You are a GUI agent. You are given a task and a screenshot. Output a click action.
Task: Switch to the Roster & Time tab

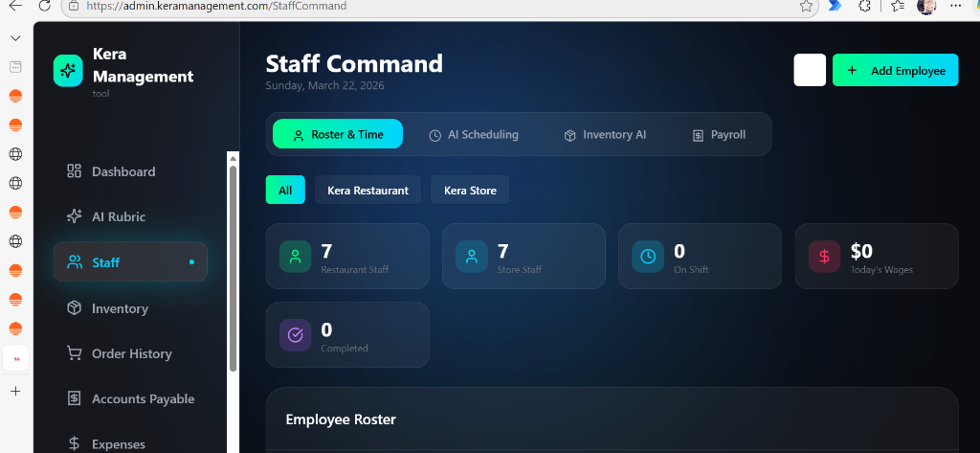click(338, 134)
